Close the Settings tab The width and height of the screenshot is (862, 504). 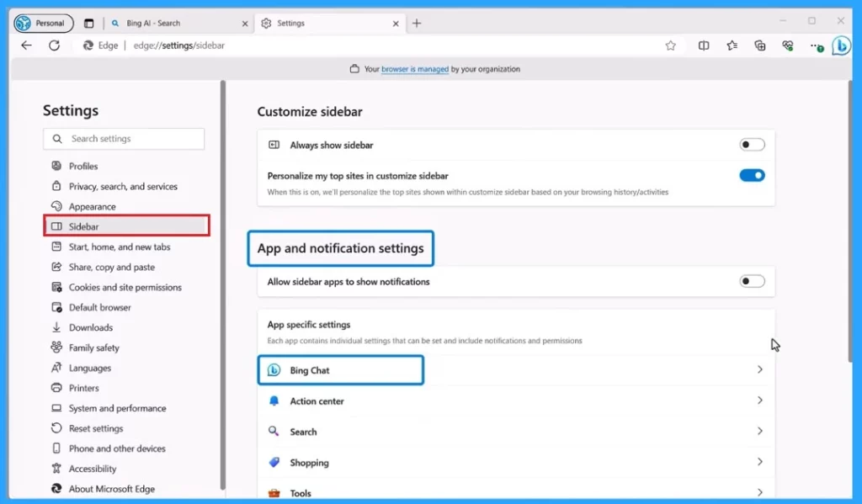[396, 24]
